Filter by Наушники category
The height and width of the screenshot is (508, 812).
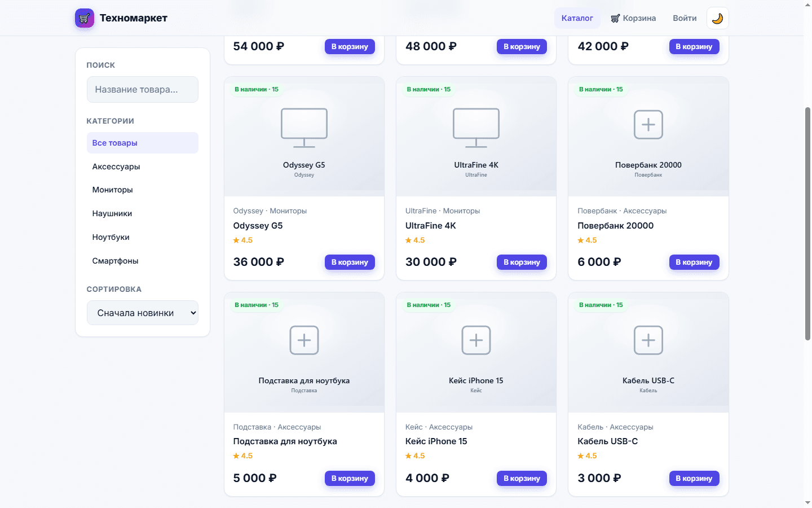pyautogui.click(x=143, y=213)
